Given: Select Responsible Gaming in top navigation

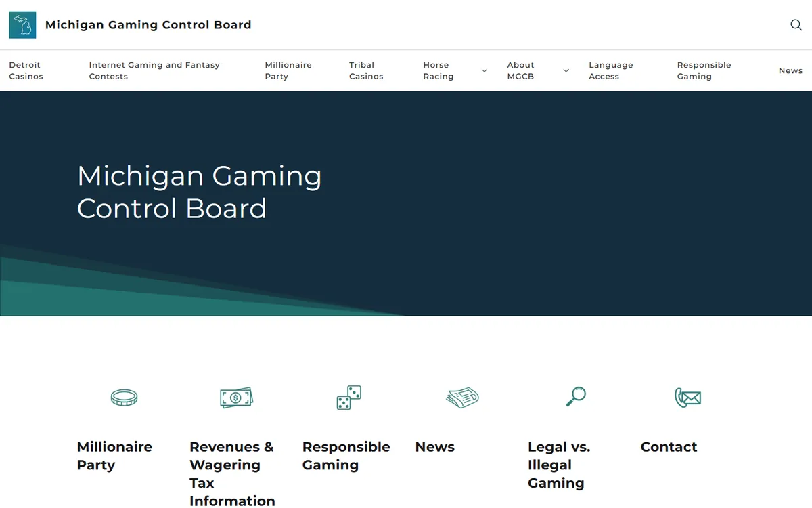Looking at the screenshot, I should 704,70.
